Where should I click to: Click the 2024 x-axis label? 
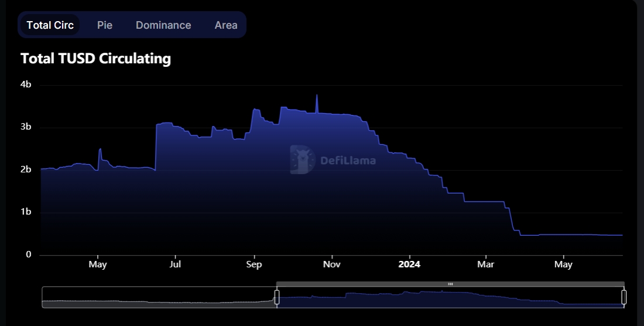[409, 264]
